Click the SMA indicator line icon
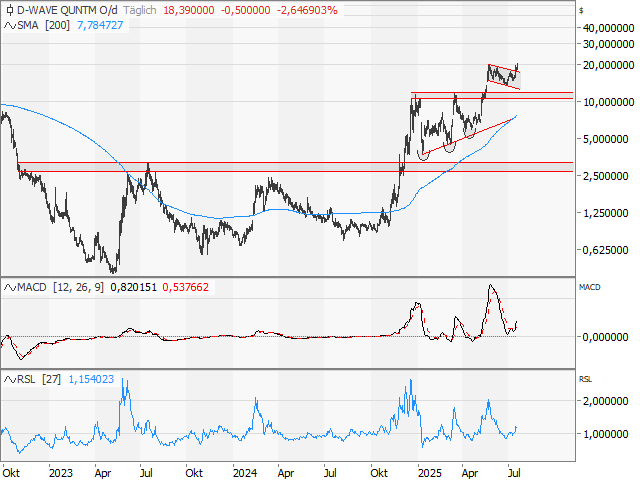 point(10,25)
